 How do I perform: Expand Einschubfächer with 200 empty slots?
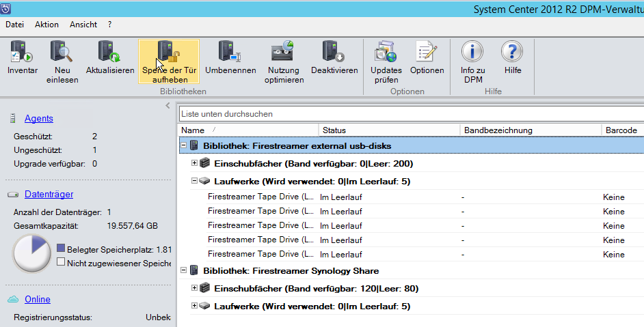click(x=195, y=163)
